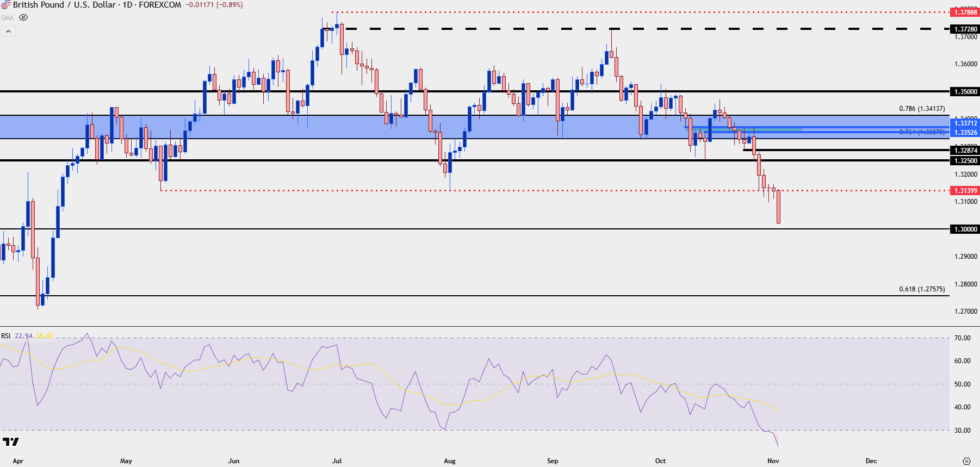980x467 pixels.
Task: Click the GBP/USD flag symbol icon
Action: (5, 5)
